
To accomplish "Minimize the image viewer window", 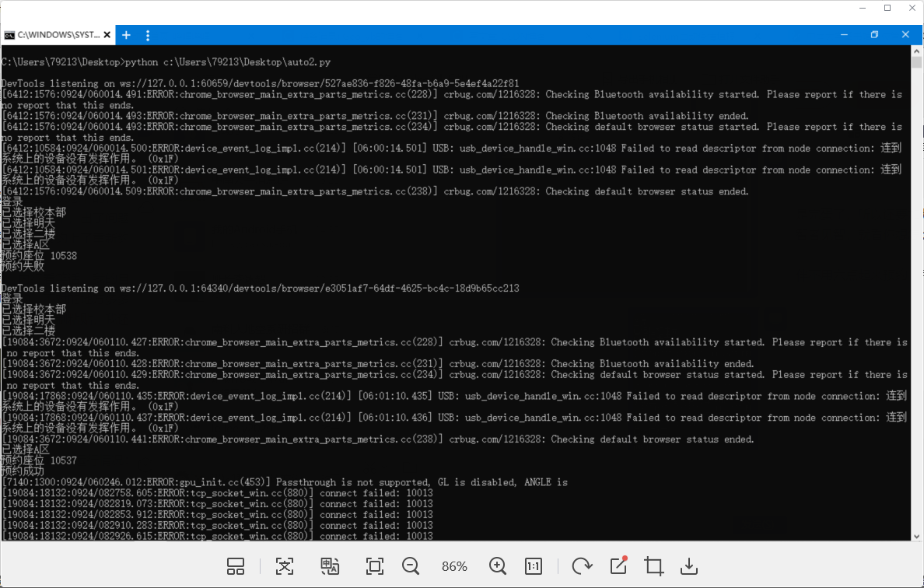I will (863, 9).
